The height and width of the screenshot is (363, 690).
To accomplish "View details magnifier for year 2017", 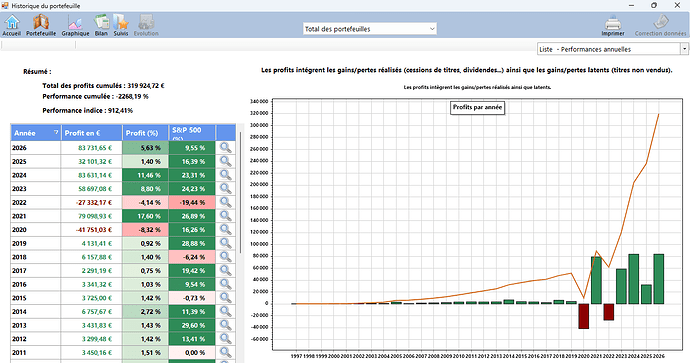I will [226, 271].
